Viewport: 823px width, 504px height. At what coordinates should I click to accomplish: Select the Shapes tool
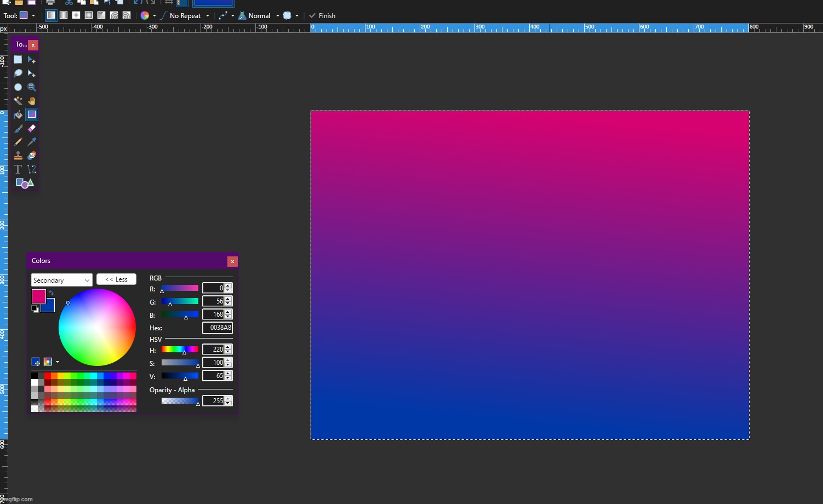pos(25,183)
